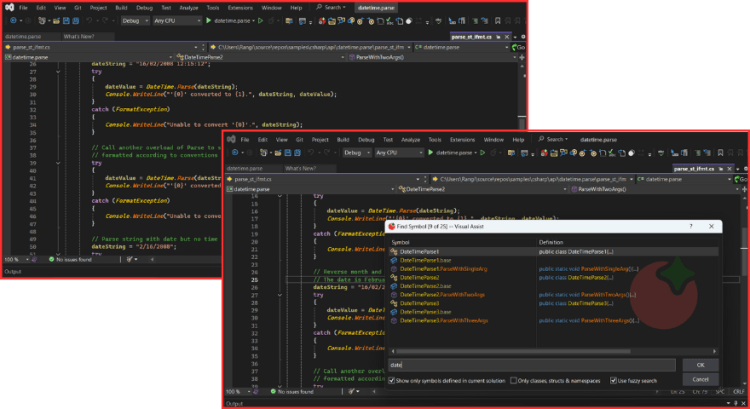Click Save All icon in front window toolbar
Screen dimensions: 750x409
click(297, 153)
